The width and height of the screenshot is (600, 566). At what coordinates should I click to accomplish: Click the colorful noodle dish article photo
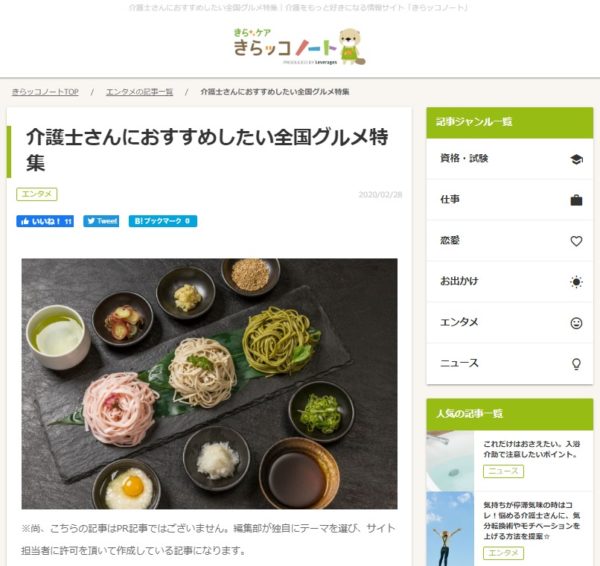tap(209, 384)
